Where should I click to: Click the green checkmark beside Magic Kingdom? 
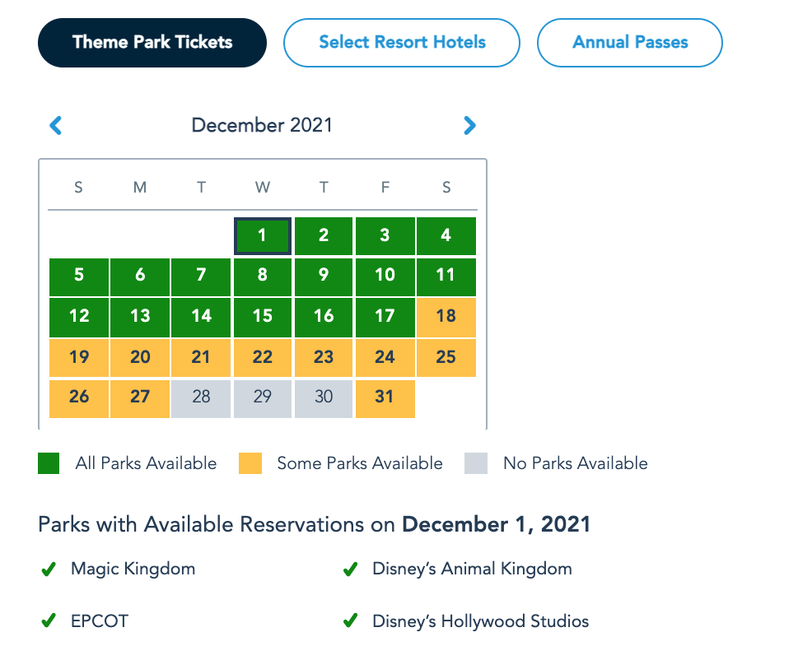coord(49,569)
